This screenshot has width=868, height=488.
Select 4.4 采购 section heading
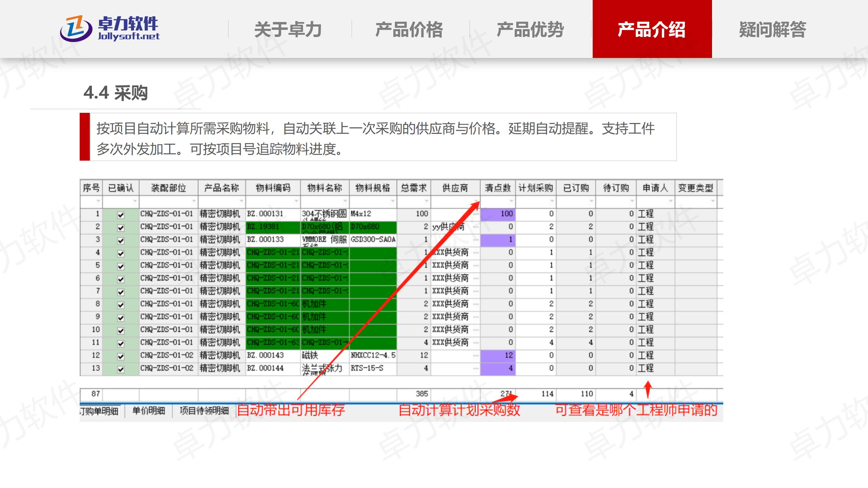(x=116, y=93)
